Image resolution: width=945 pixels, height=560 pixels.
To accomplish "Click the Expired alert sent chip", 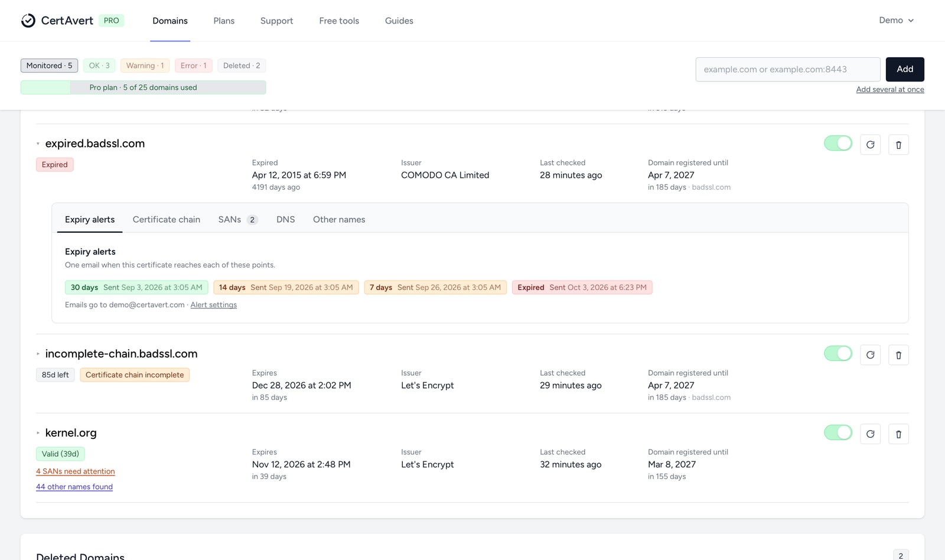I will pos(582,288).
